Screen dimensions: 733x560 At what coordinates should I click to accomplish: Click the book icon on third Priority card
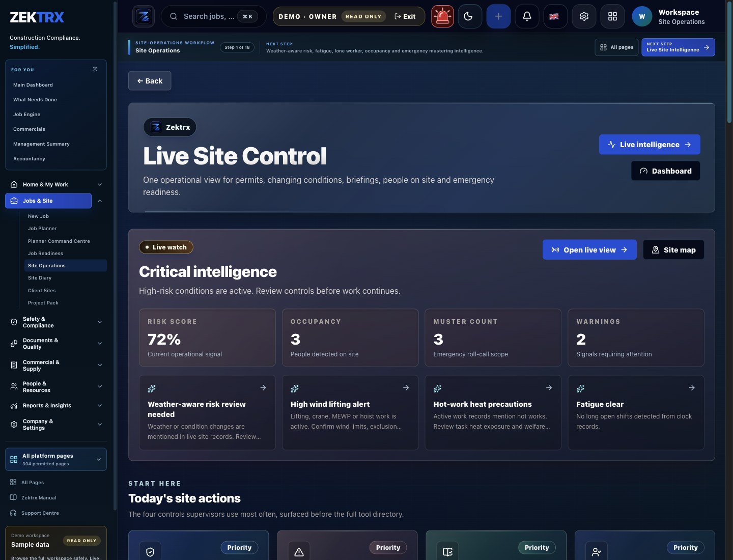click(447, 552)
